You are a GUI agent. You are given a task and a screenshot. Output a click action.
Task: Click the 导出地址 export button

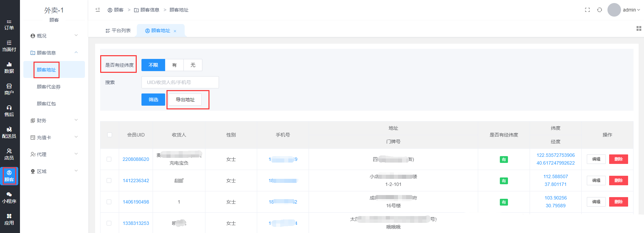tap(185, 100)
